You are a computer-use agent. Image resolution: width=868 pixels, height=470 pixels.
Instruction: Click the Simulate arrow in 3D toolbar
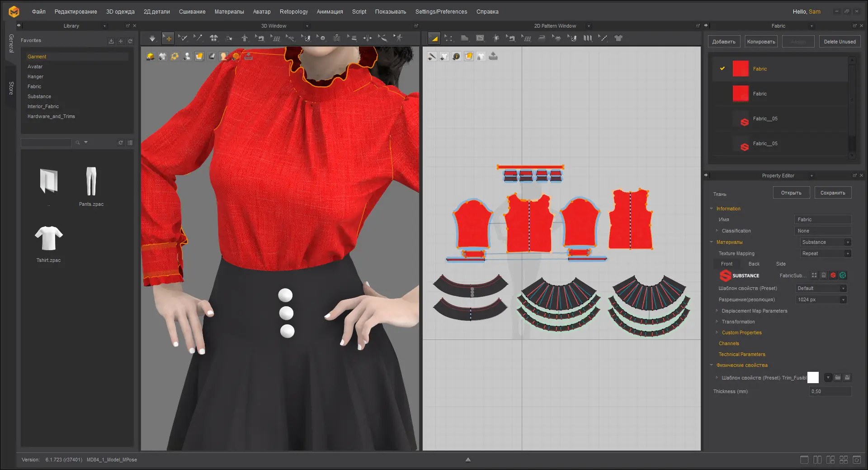[152, 38]
